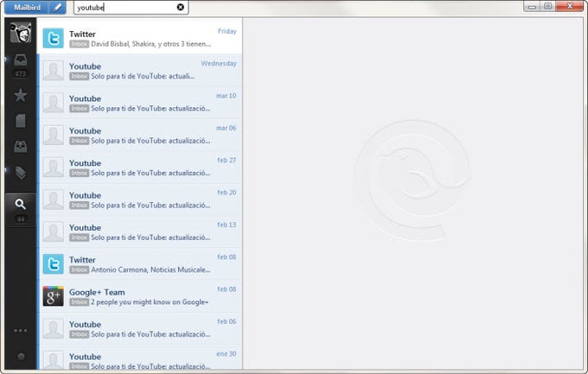The width and height of the screenshot is (588, 374).
Task: Open the Twitter email from Friday
Action: [140, 37]
